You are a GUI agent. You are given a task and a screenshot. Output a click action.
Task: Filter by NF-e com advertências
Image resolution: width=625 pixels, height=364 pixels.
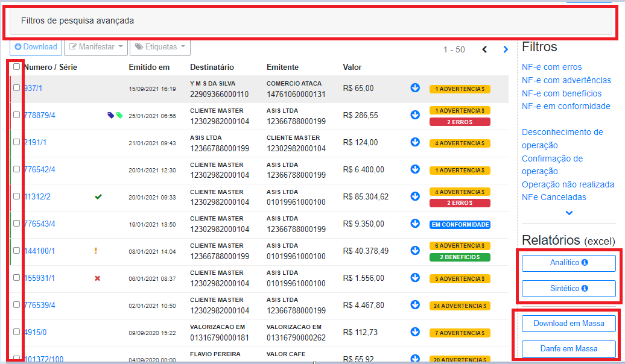(x=566, y=80)
